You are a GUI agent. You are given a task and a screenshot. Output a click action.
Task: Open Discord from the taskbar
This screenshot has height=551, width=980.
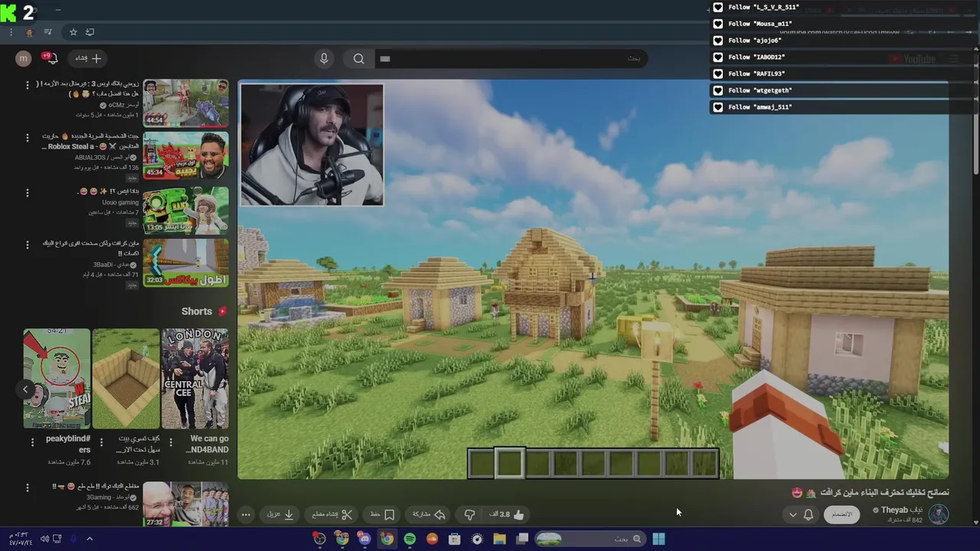pos(364,539)
